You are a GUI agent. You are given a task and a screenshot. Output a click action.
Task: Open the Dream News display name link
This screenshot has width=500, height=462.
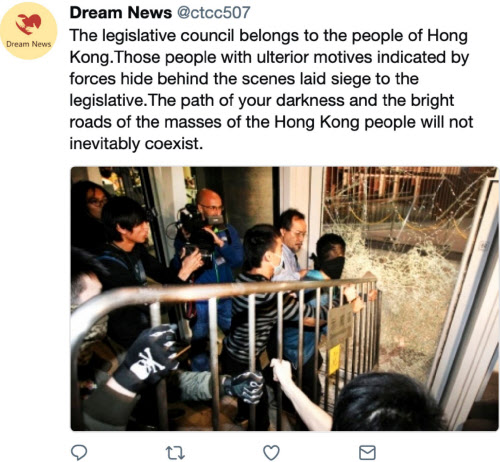click(x=120, y=13)
